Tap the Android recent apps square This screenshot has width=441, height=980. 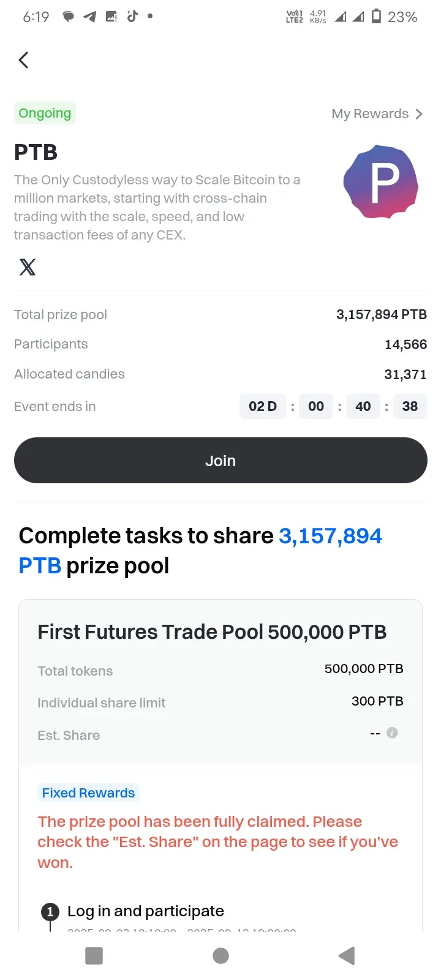[94, 956]
